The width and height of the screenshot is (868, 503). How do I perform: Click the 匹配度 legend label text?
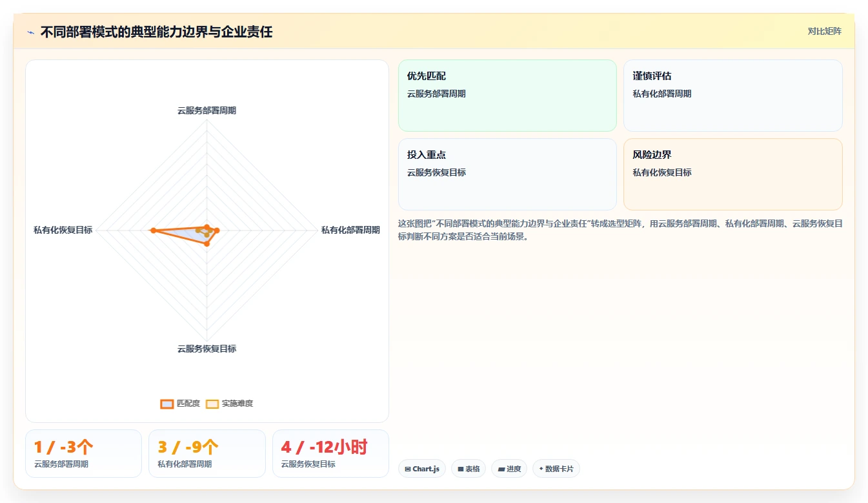188,404
